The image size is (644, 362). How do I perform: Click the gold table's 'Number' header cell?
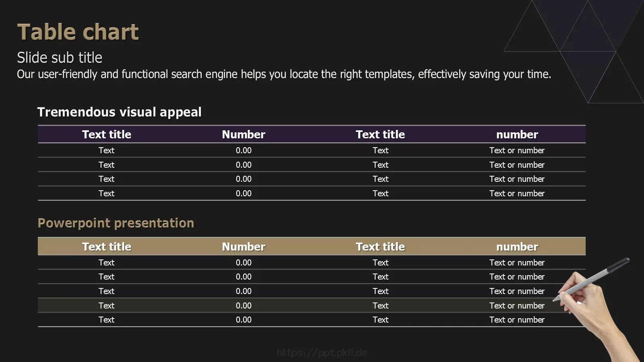tap(244, 247)
